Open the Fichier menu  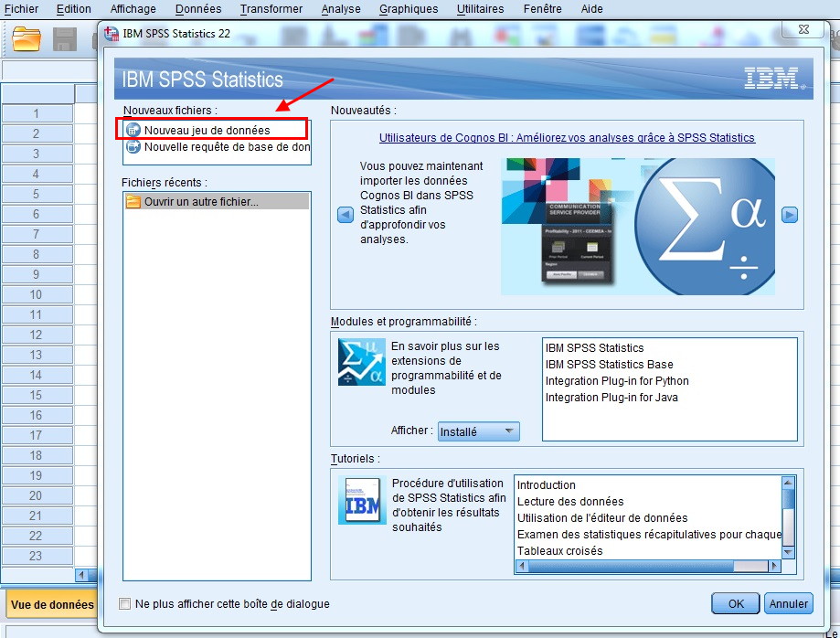tap(21, 9)
